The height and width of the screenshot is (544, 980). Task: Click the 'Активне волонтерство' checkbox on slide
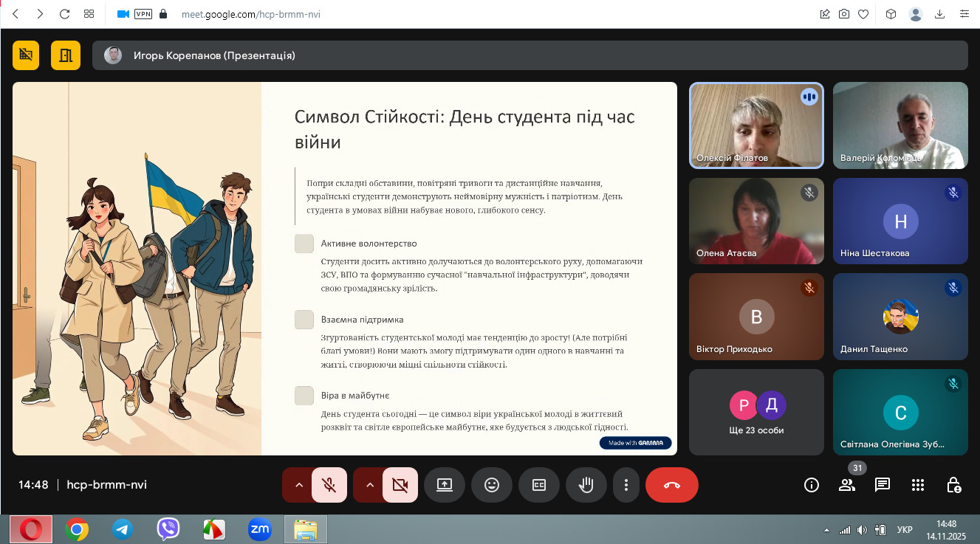pos(304,244)
